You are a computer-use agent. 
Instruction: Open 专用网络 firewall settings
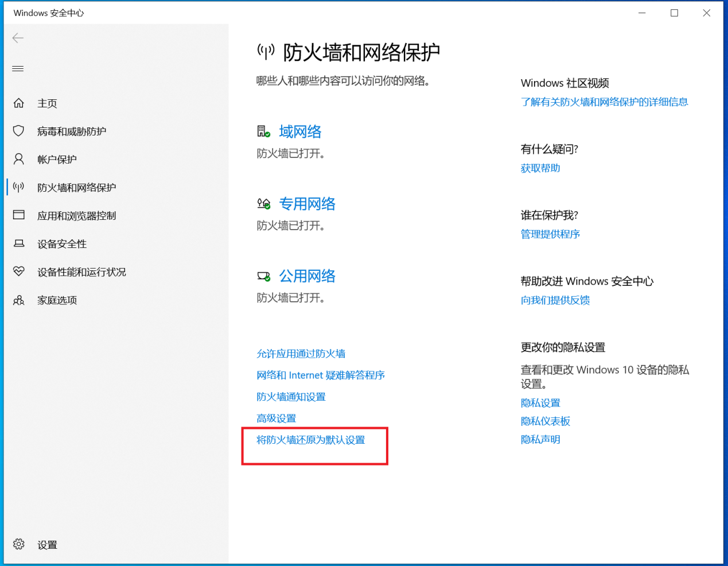click(307, 204)
